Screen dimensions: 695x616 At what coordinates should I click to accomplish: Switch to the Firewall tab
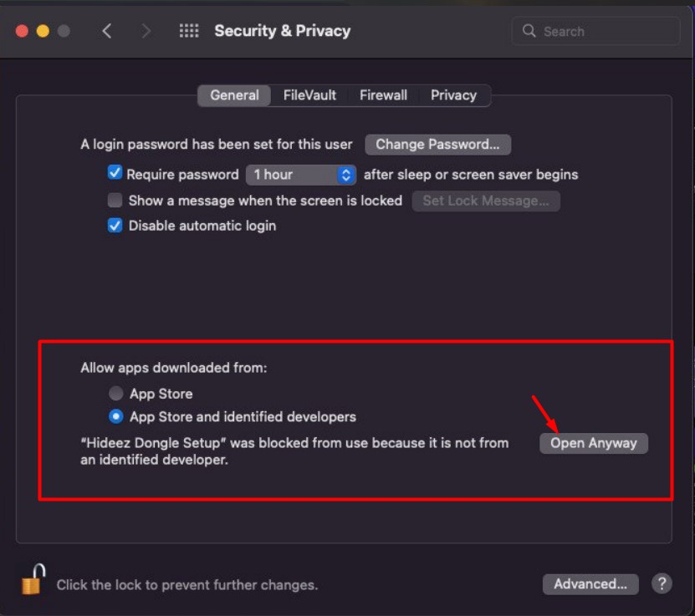[x=383, y=95]
